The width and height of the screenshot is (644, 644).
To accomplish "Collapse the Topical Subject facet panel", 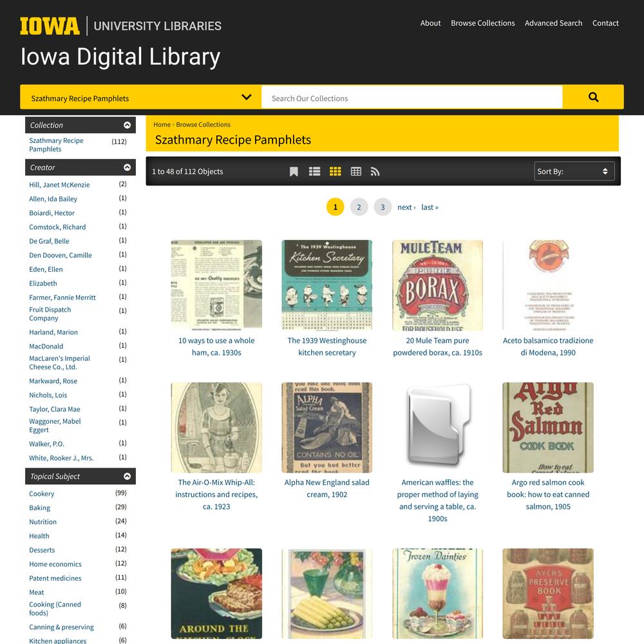I will click(127, 476).
